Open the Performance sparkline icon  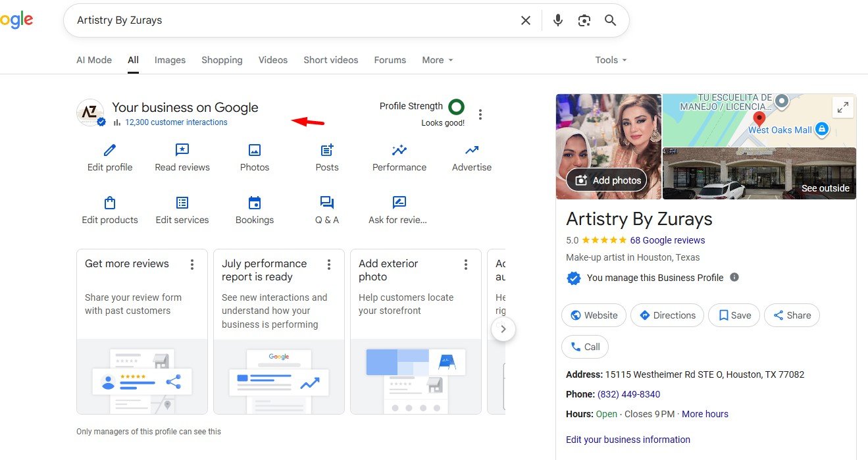coord(399,150)
